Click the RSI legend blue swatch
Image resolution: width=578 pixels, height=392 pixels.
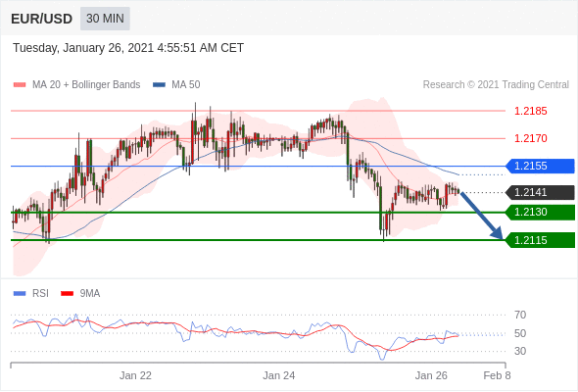20,294
